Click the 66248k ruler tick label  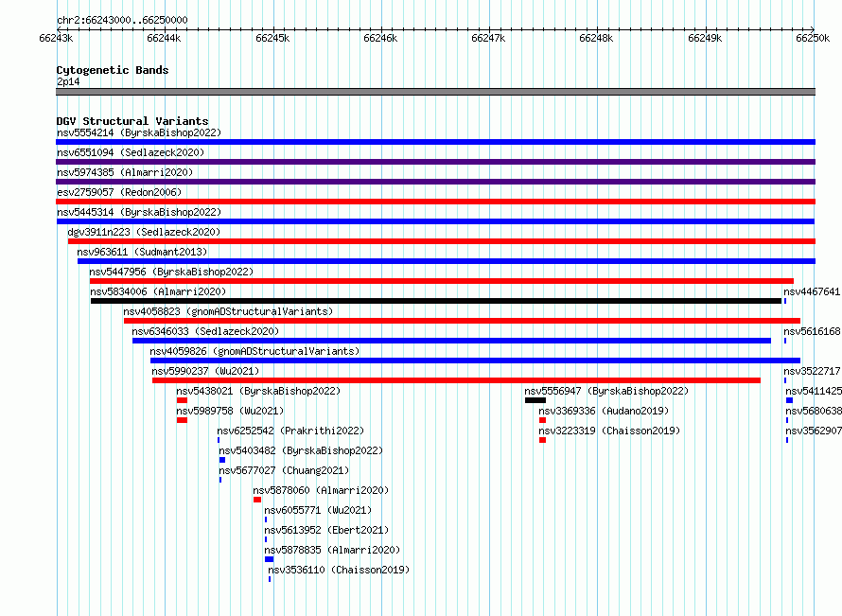pos(596,38)
